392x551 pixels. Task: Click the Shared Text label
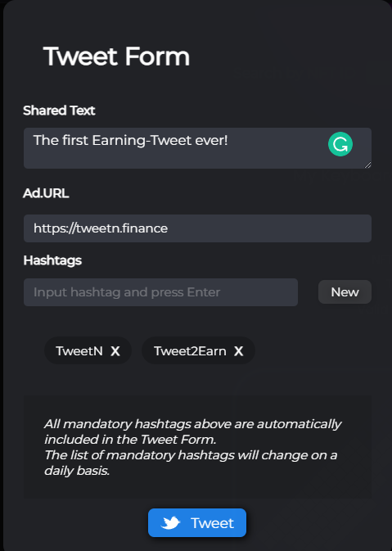point(59,111)
